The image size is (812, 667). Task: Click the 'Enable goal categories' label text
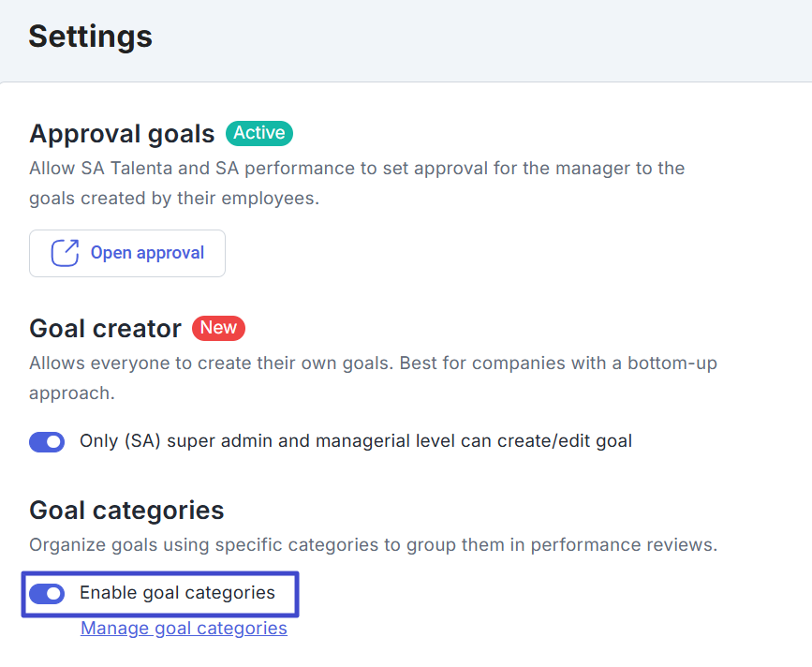pos(177,593)
